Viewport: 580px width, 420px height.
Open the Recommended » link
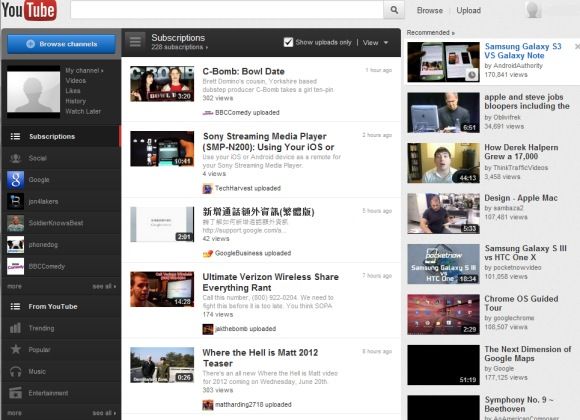[431, 33]
